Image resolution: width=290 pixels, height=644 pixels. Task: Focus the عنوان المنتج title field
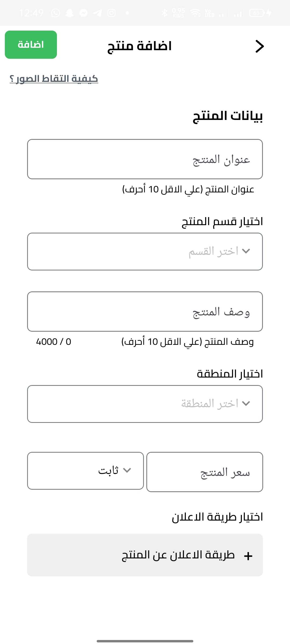pos(145,159)
